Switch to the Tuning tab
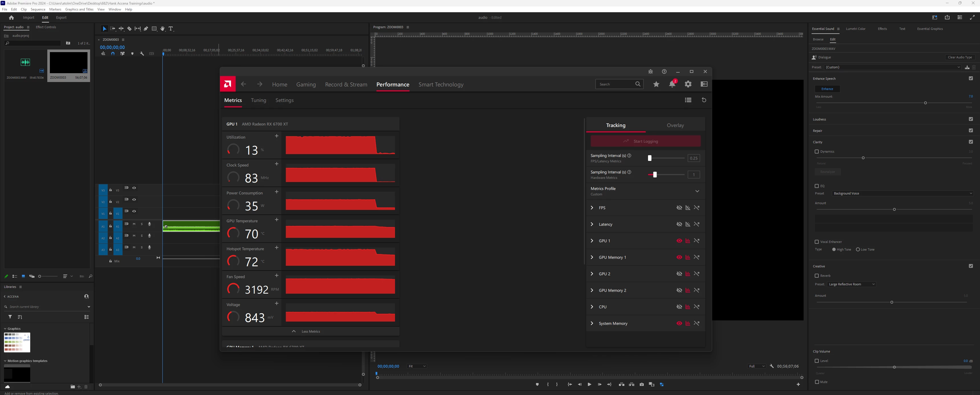The height and width of the screenshot is (395, 980). (x=258, y=100)
